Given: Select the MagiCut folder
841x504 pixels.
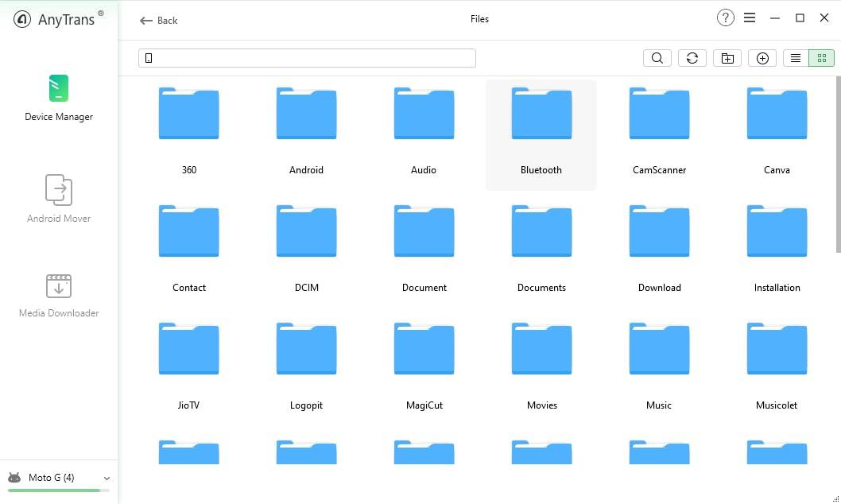Looking at the screenshot, I should click(424, 366).
